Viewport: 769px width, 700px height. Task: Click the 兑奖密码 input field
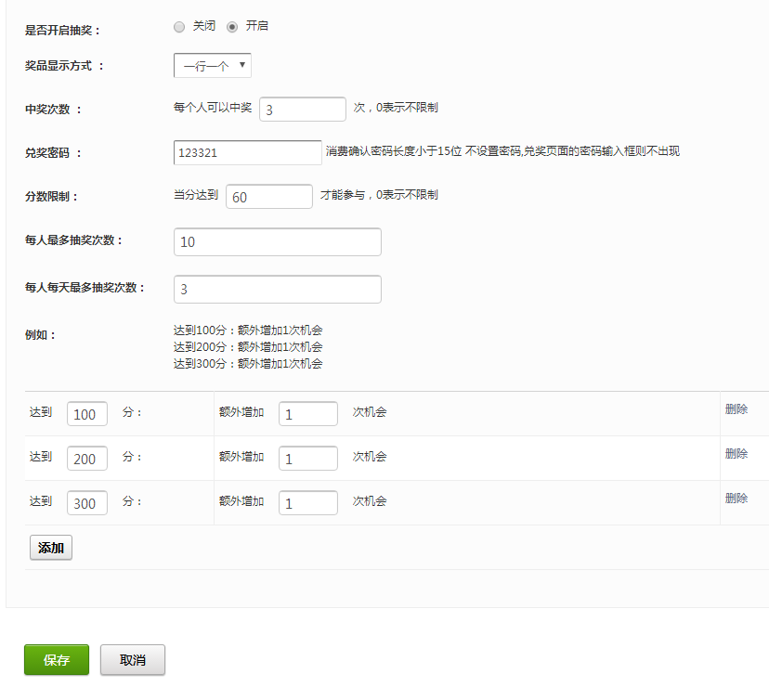[x=247, y=152]
